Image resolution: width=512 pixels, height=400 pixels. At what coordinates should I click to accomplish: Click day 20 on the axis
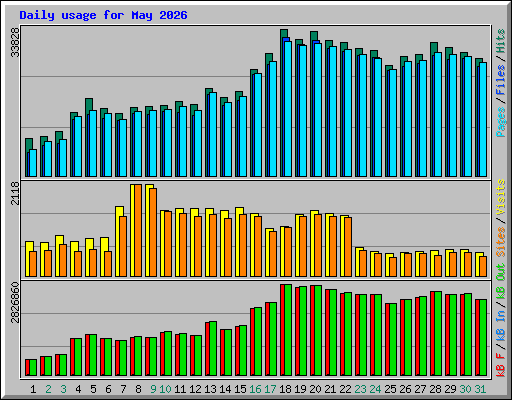[315, 389]
